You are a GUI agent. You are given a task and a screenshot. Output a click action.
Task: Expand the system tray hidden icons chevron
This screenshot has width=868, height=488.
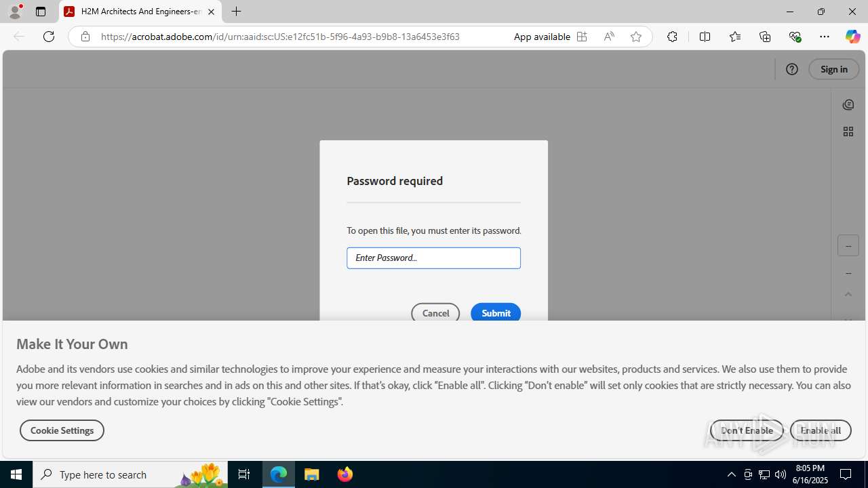pos(731,474)
